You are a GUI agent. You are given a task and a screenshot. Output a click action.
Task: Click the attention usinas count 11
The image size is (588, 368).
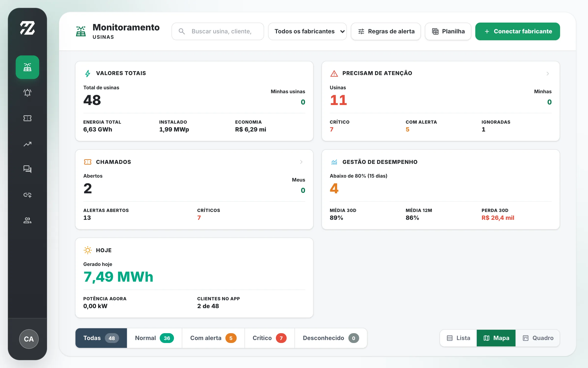click(339, 100)
